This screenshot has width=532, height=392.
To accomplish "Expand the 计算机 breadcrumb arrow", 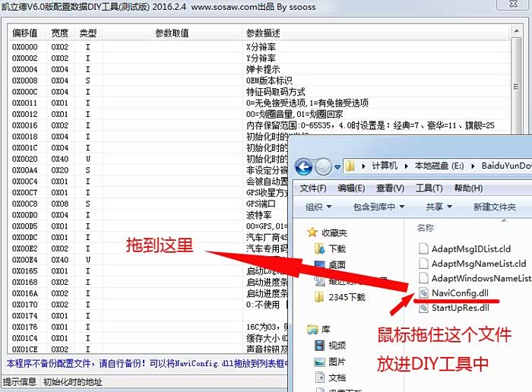I will click(363, 166).
